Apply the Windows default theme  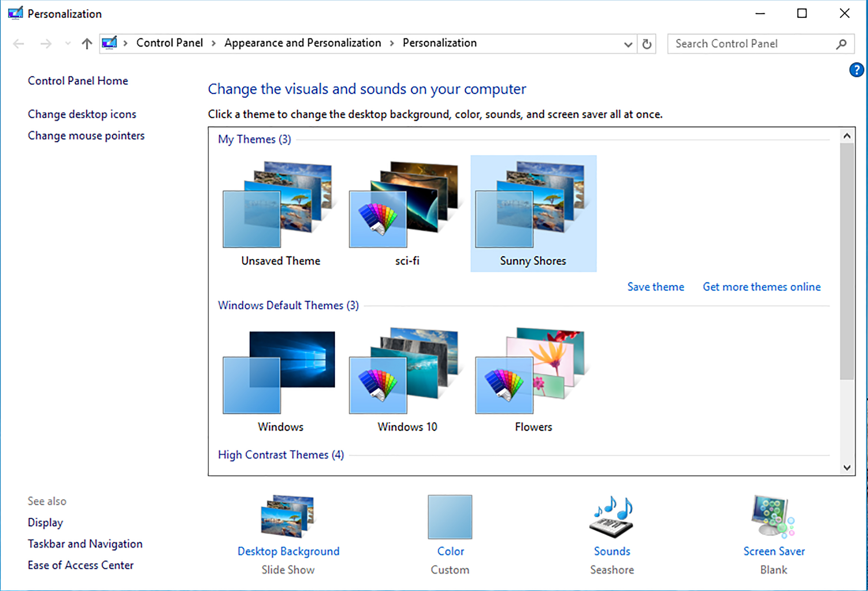click(280, 380)
